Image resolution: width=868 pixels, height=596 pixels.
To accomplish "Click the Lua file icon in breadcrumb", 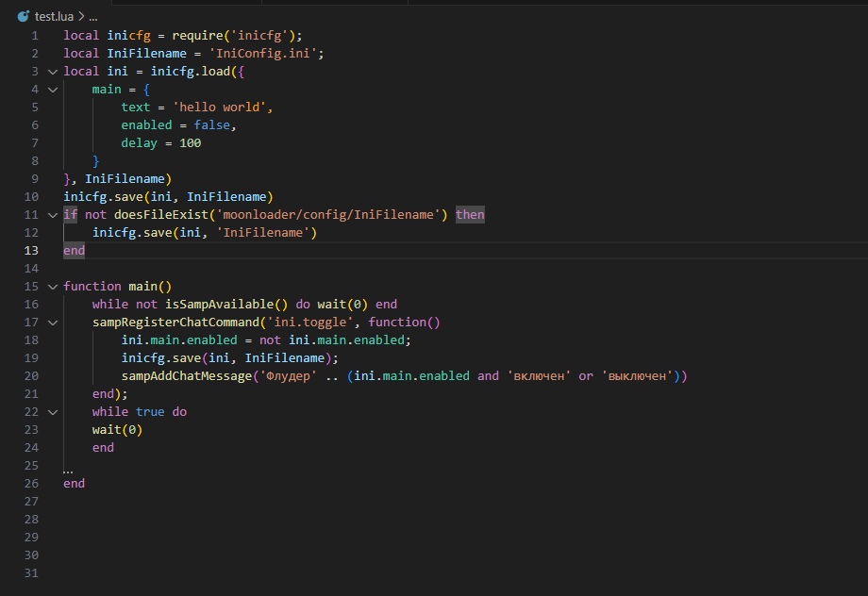I will tap(23, 17).
